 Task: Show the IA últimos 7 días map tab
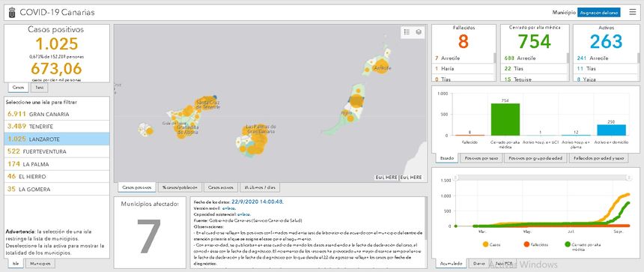tap(260, 187)
